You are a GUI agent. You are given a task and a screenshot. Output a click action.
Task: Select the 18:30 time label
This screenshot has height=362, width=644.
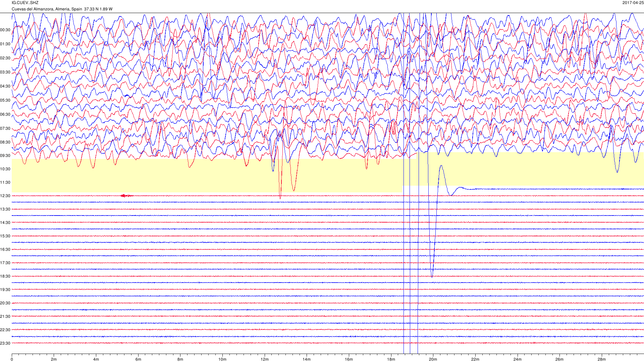point(5,277)
